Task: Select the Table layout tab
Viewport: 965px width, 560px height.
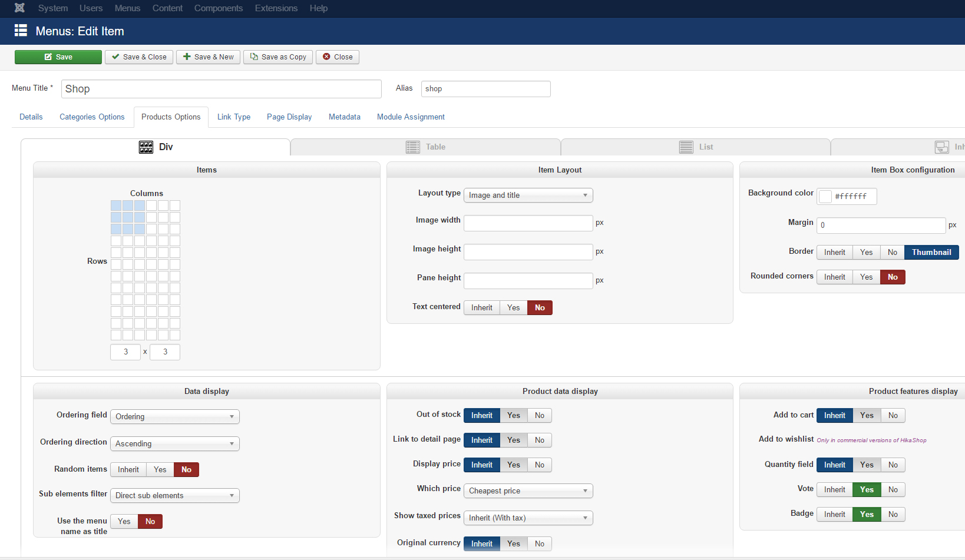Action: coord(425,147)
